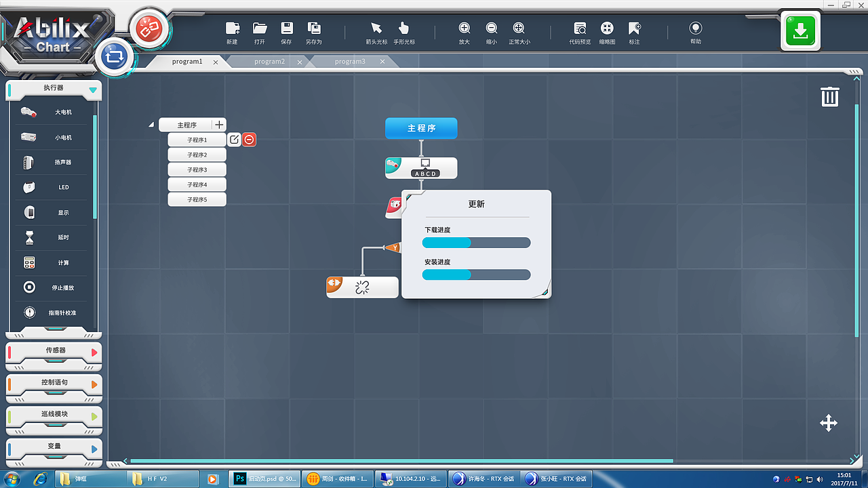The image size is (868, 488).
Task: Switch to the program3 tab
Action: [350, 62]
